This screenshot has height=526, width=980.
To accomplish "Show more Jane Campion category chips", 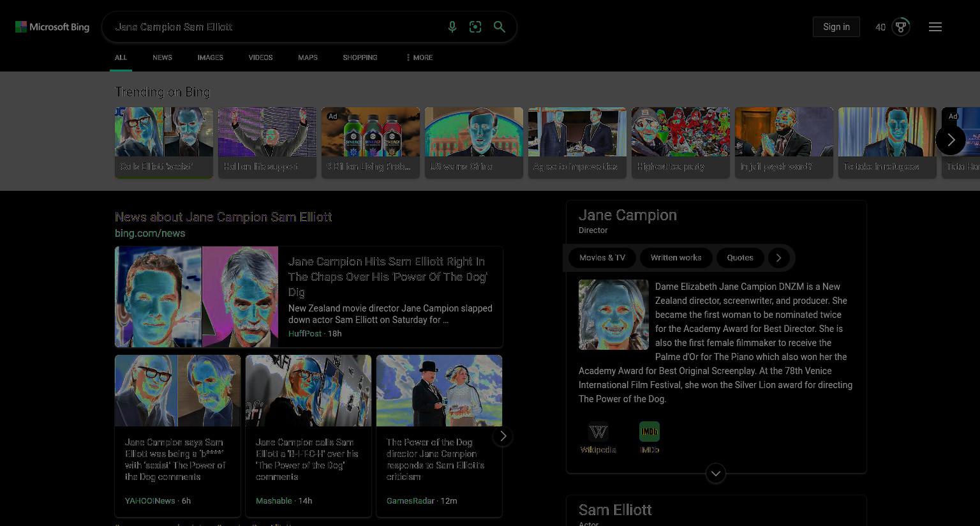I will [x=778, y=258].
